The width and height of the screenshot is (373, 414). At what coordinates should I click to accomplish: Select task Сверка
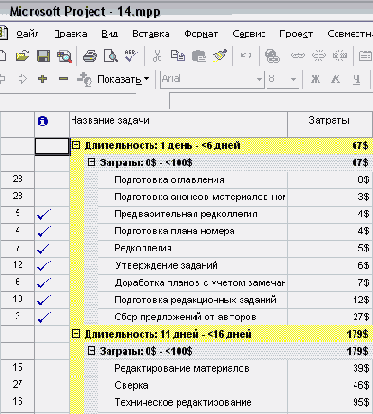[131, 385]
